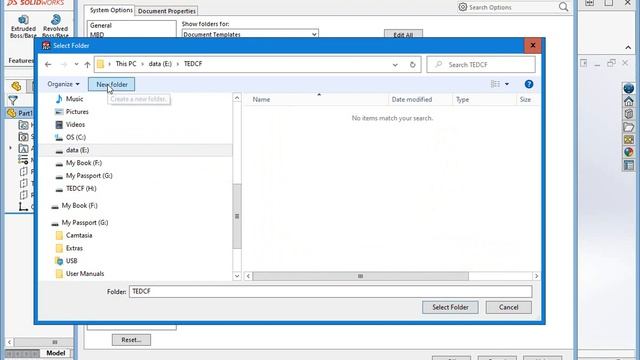Open the USB item in tree
This screenshot has height=360, width=640.
point(71,261)
